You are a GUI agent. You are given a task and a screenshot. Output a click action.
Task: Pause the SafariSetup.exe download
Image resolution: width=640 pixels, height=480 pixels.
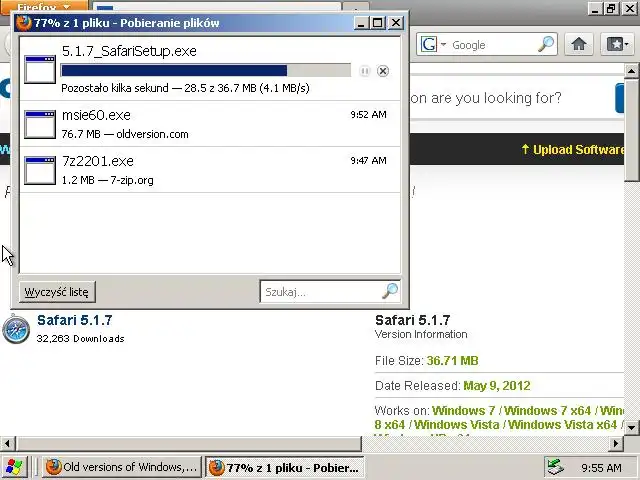click(x=364, y=71)
